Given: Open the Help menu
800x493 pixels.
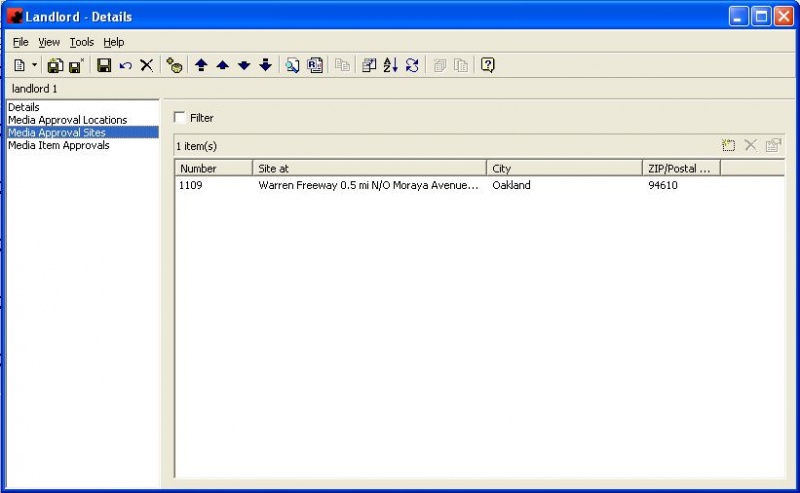Looking at the screenshot, I should pyautogui.click(x=114, y=42).
